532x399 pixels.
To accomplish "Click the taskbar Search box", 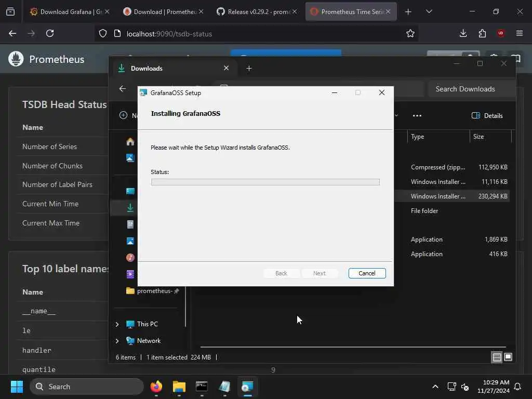I will [x=87, y=387].
